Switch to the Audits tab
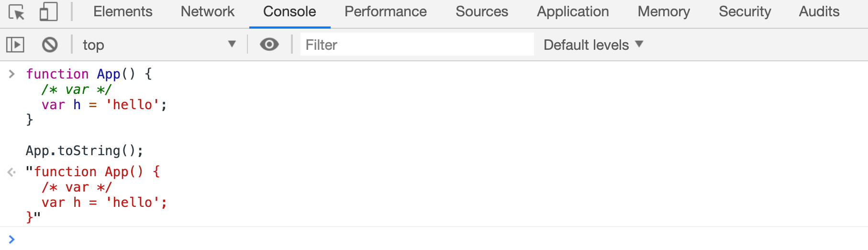Screen dimensions: 868x250 tap(819, 11)
